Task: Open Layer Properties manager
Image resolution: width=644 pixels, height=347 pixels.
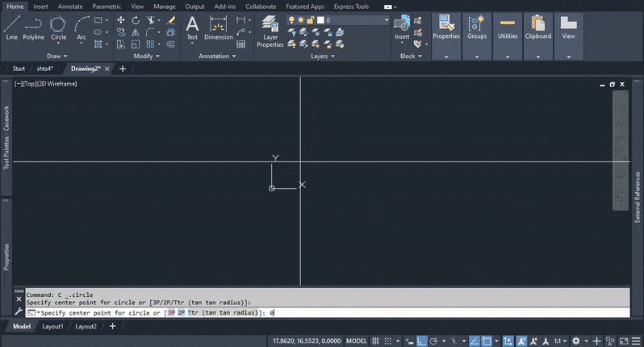Action: click(x=270, y=31)
